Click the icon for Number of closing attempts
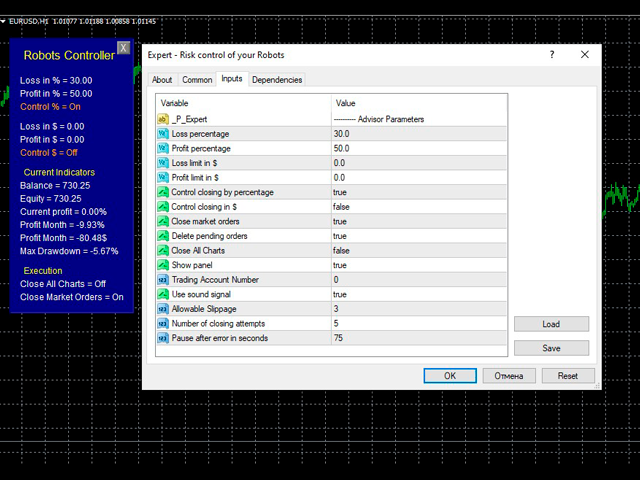 tap(163, 324)
